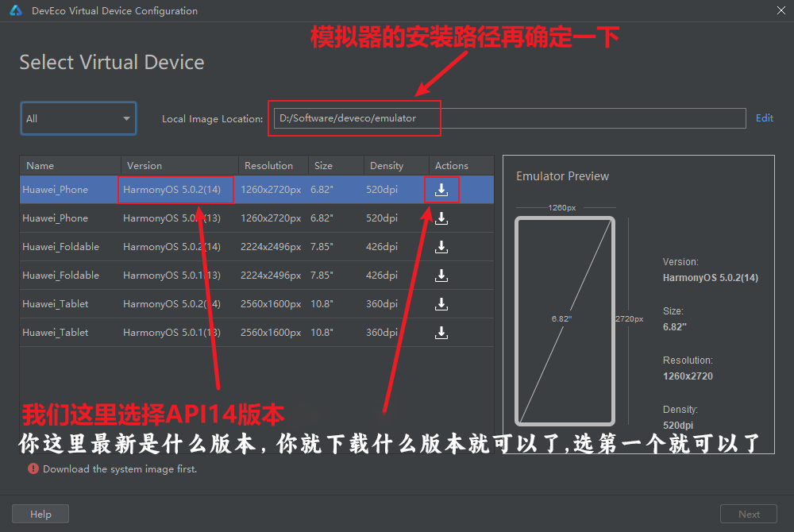Select first Huawei_Phone row name cell
Screen dimensions: 794x532
56,189
